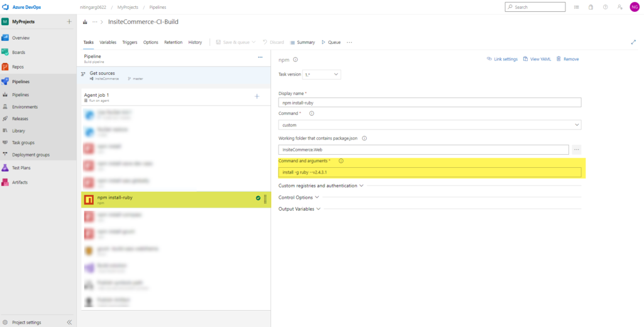The height and width of the screenshot is (327, 644).
Task: Click info icon beside Command label
Action: 311,113
